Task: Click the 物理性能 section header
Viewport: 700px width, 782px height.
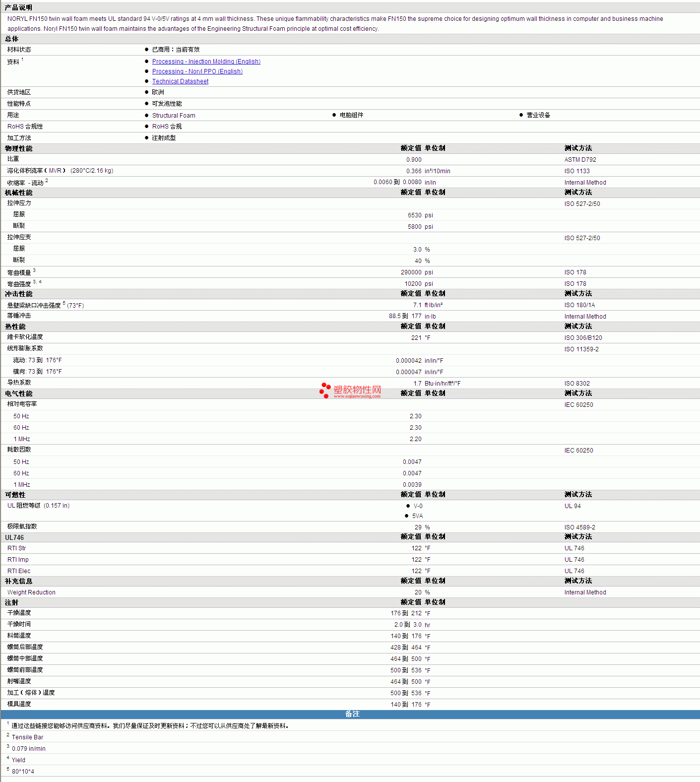Action: click(x=19, y=148)
